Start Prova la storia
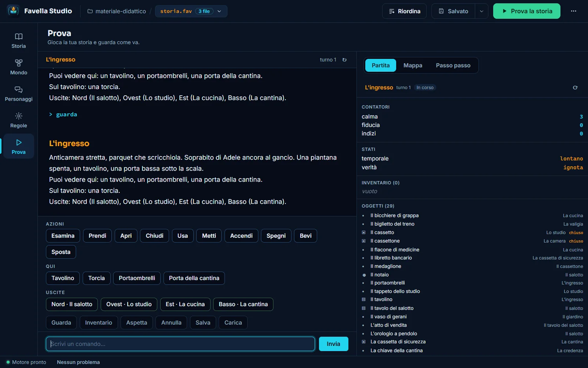Image resolution: width=588 pixels, height=368 pixels. click(x=527, y=11)
